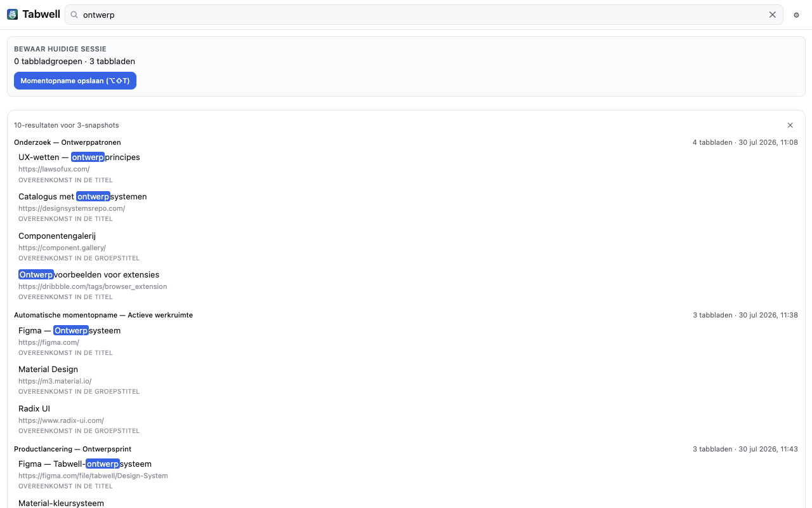This screenshot has height=508, width=812.
Task: Open 'Ontwerpvoorbeelden voor extensies' result
Action: 89,275
